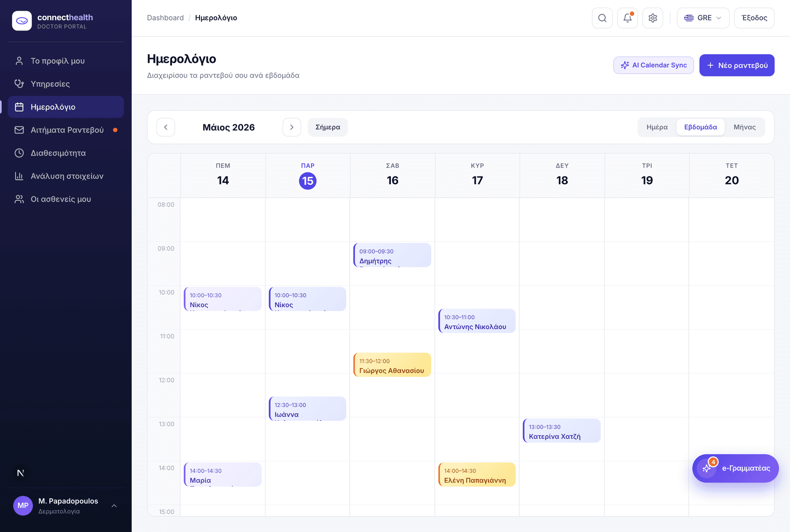Screen dimensions: 790x532
Task: Select Ημερολόγιο sidebar item
Action: coord(66,107)
